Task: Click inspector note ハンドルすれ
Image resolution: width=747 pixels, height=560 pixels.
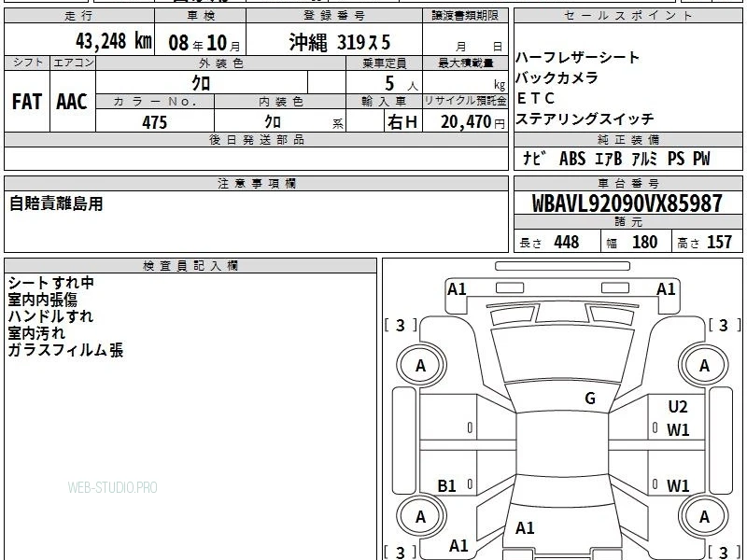Action: coord(50,316)
